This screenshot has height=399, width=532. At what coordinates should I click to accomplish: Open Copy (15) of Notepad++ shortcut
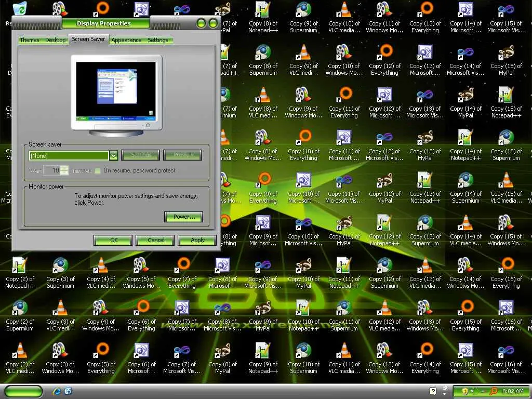(x=506, y=95)
